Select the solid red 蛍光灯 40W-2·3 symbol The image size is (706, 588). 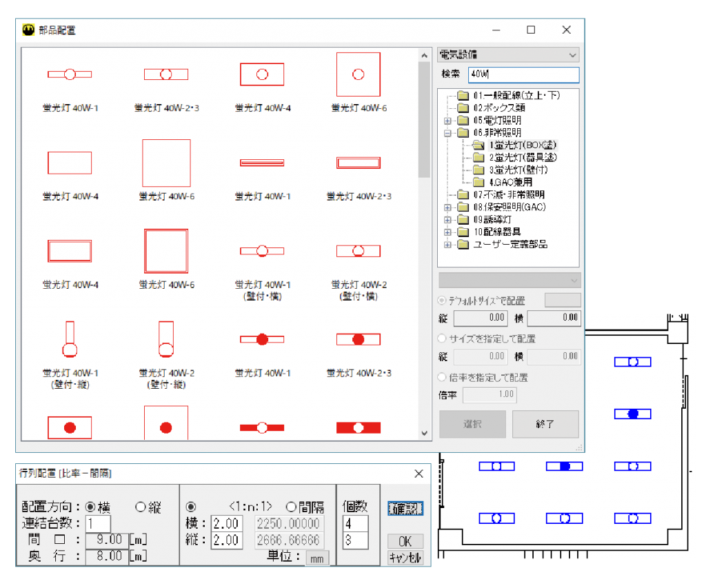[x=358, y=427]
